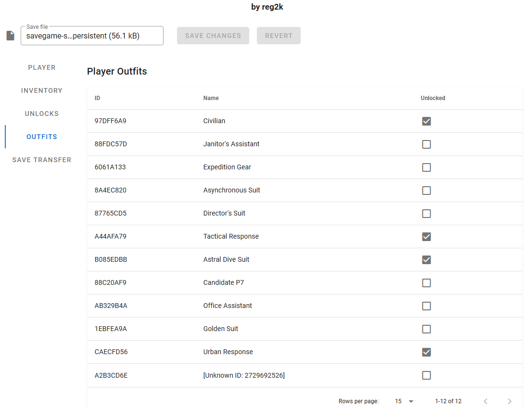This screenshot has width=532, height=409.
Task: Unlock the Expedition Gear outfit
Action: 427,167
